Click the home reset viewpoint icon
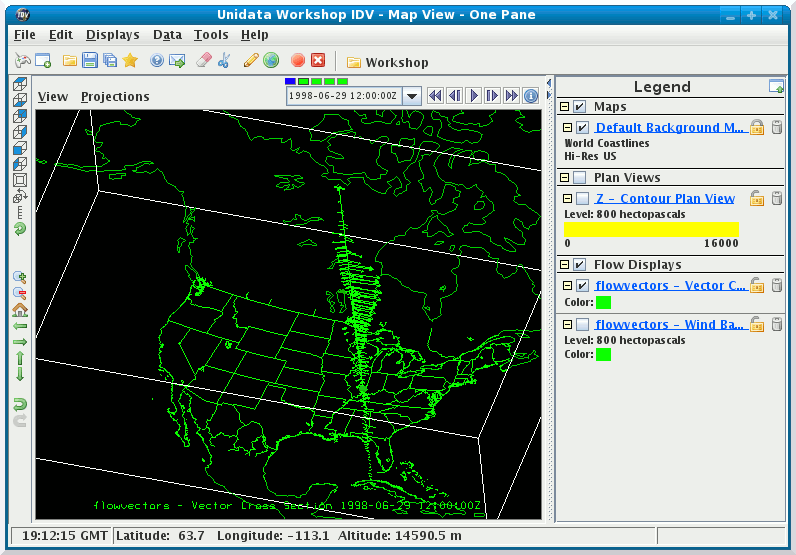 [x=20, y=310]
